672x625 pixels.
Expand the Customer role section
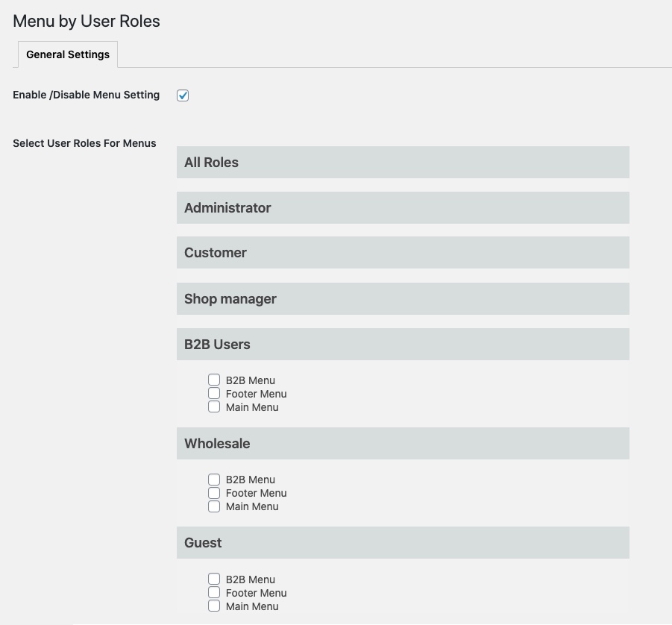click(x=403, y=252)
